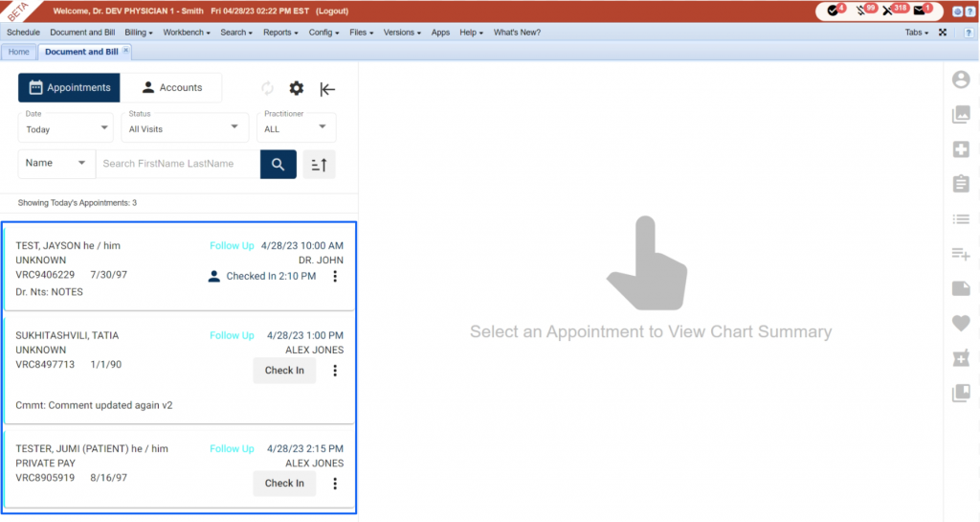Check in Tatia Sukhitashvili's appointment

pos(284,370)
